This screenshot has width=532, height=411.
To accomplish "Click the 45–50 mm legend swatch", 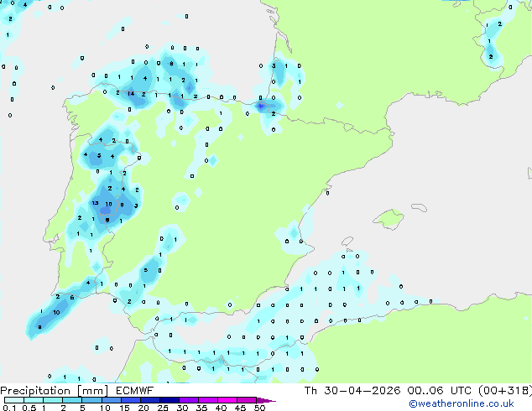I will click(247, 400).
